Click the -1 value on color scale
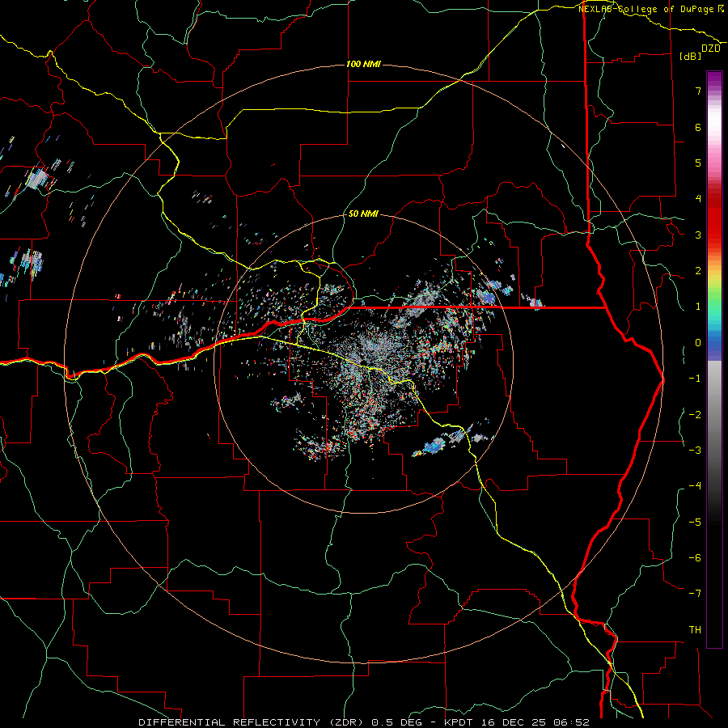 pyautogui.click(x=695, y=379)
